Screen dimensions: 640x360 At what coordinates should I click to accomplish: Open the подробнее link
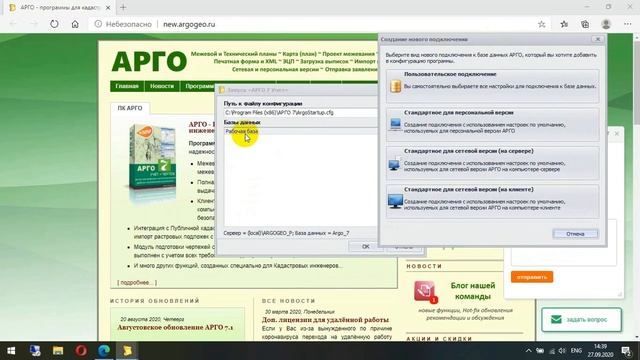point(137,282)
